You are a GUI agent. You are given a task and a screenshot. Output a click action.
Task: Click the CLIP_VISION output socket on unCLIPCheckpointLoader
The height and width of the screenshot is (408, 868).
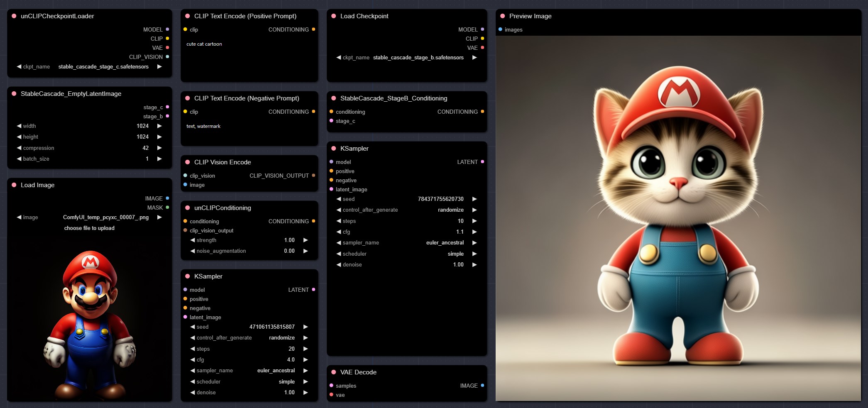(167, 57)
